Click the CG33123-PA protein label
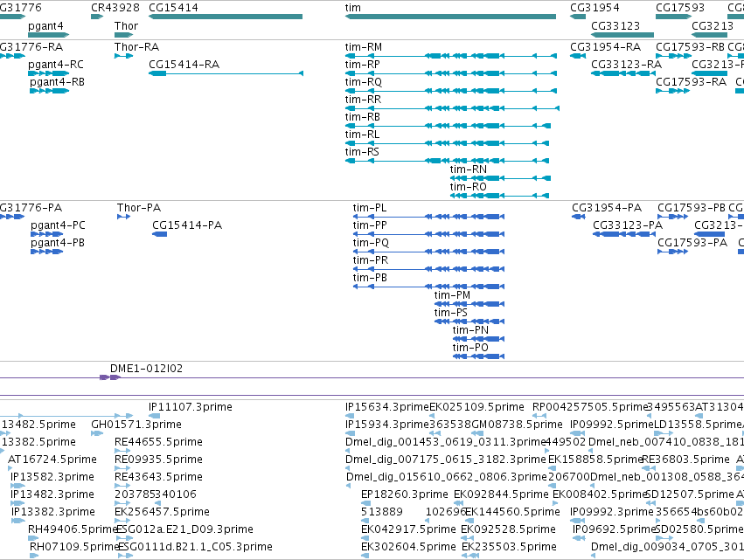 628,225
